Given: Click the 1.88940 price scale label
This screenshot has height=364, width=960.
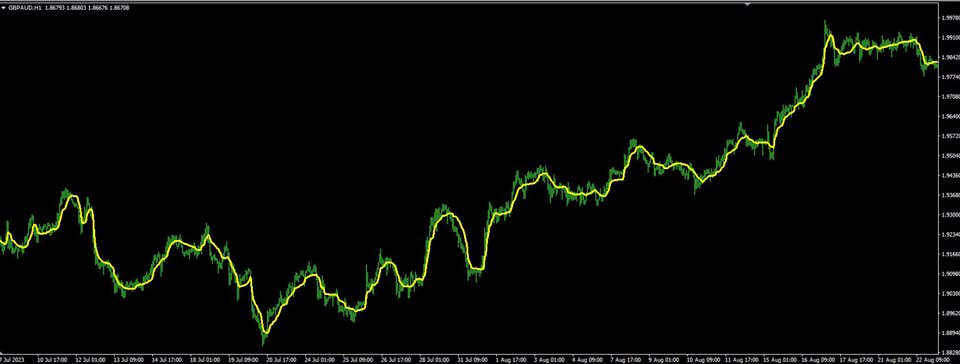Looking at the screenshot, I should (x=951, y=333).
